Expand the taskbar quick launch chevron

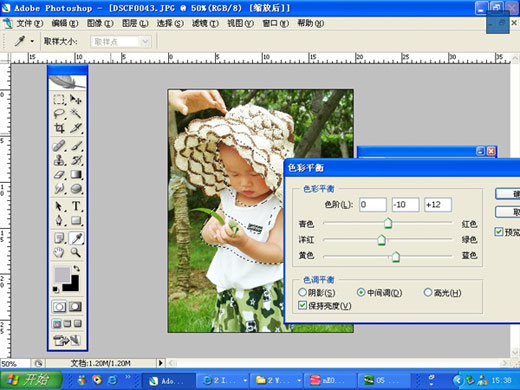pos(128,377)
